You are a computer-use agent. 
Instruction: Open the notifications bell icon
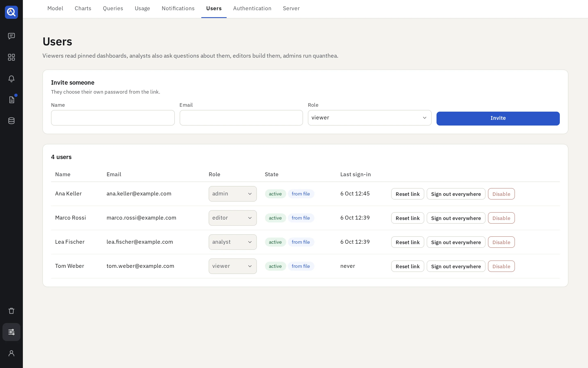pyautogui.click(x=11, y=78)
